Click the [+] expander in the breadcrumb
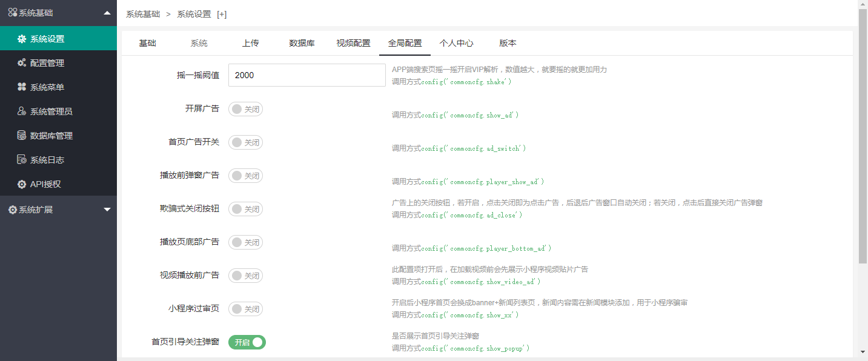868x361 pixels. [222, 14]
